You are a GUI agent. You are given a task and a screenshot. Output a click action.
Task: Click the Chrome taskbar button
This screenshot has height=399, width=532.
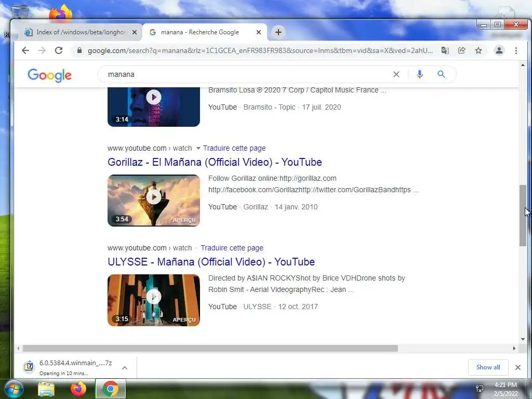[x=110, y=389]
